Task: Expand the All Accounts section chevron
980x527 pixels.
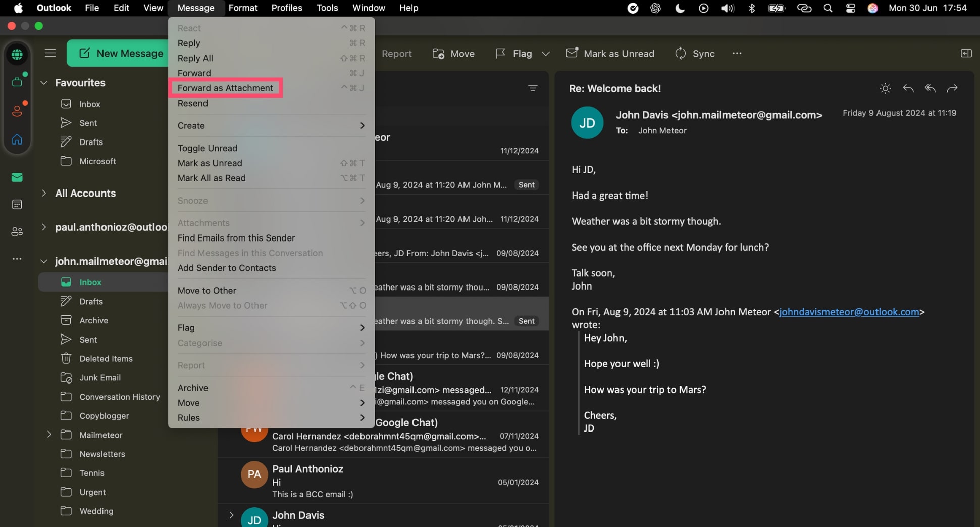Action: coord(44,193)
